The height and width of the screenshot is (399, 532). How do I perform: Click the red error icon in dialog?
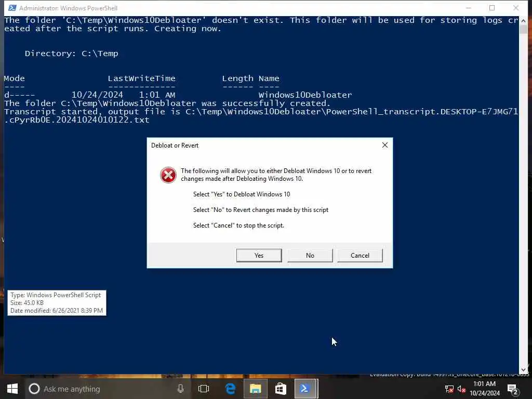point(168,175)
